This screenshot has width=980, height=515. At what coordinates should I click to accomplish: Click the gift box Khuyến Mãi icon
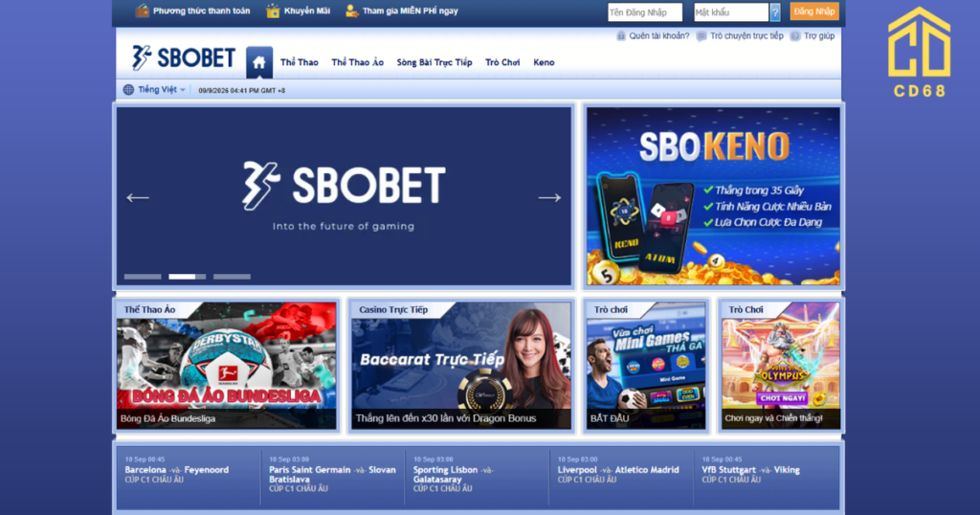pyautogui.click(x=273, y=11)
